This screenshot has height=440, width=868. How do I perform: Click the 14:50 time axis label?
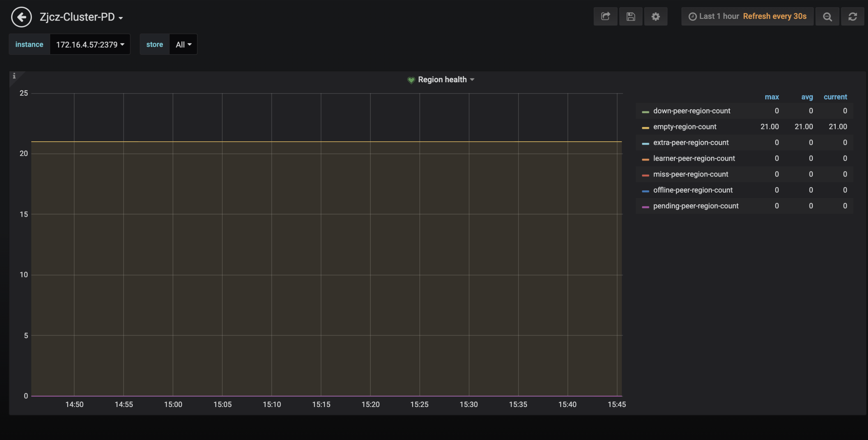[74, 404]
